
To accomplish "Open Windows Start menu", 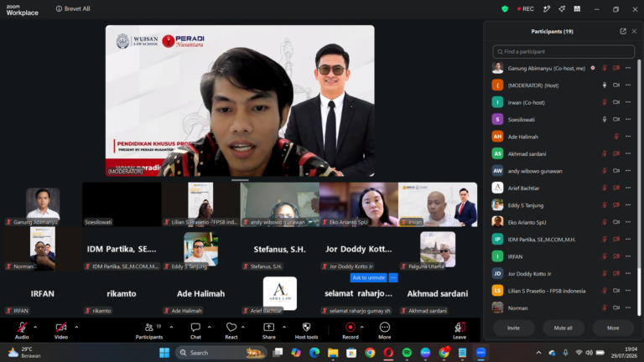I will [164, 353].
